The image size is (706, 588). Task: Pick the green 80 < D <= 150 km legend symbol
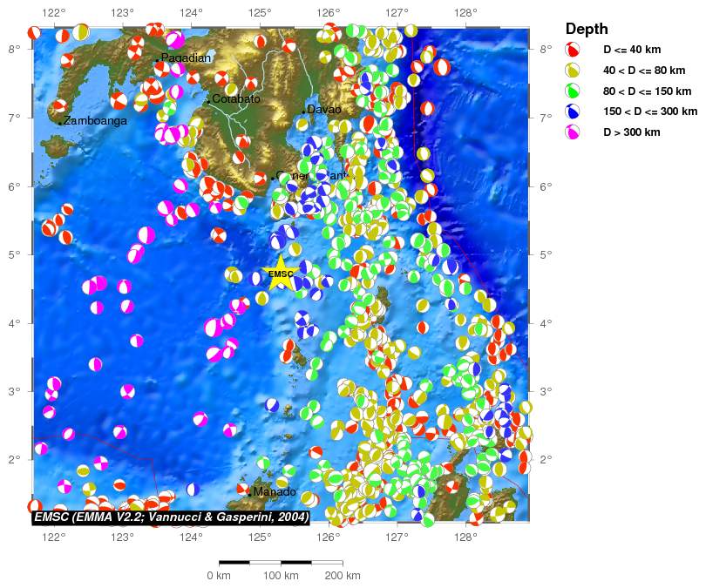click(x=572, y=91)
